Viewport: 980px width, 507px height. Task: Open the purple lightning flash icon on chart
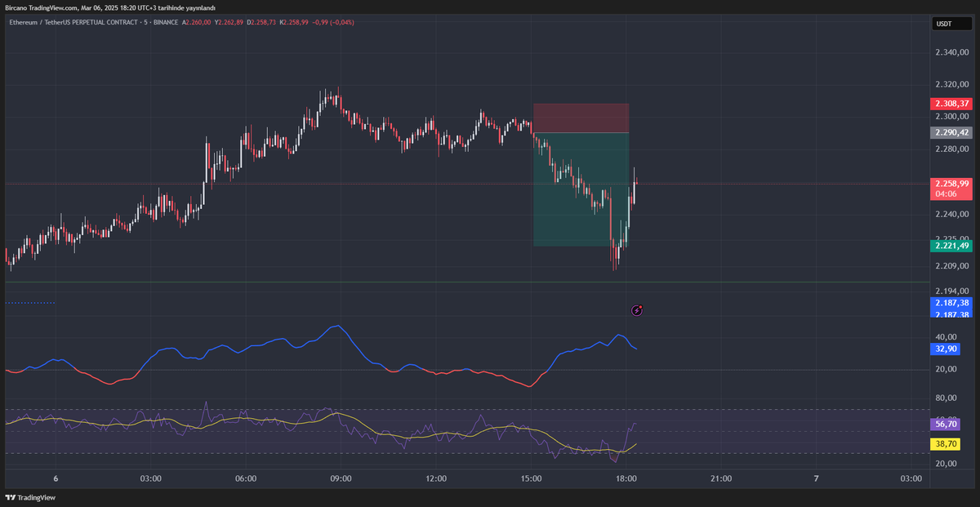point(637,310)
